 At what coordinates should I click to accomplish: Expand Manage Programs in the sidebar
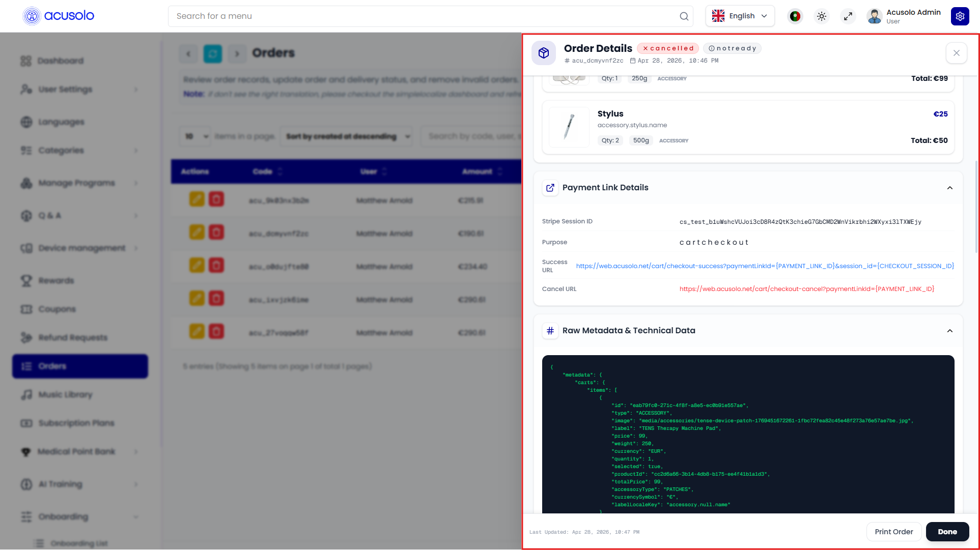[80, 183]
